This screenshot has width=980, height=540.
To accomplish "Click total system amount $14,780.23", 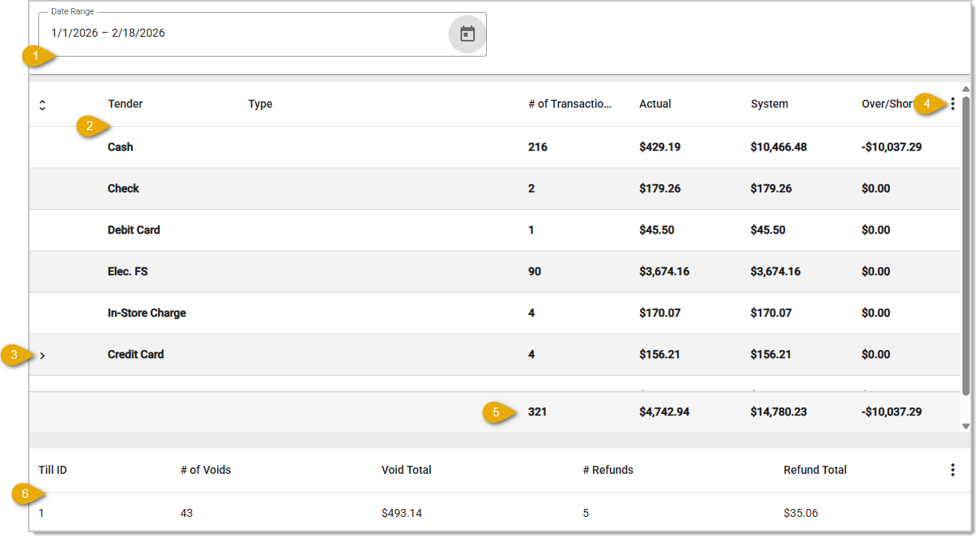I will 779,412.
